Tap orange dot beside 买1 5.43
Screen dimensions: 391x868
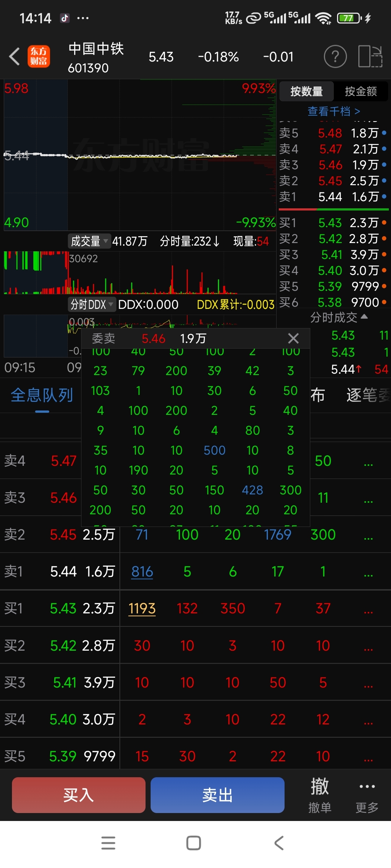point(384,222)
